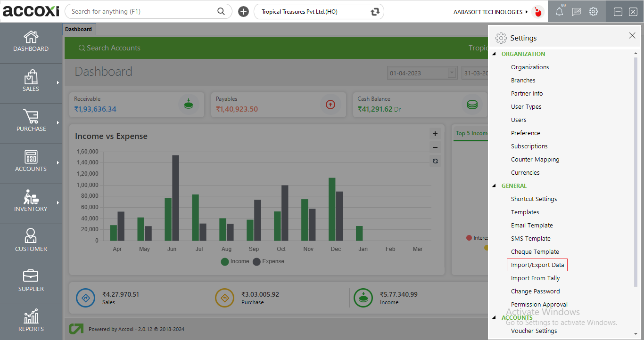Viewport: 644px width, 340px height.
Task: Switch to the Dashboard tab
Action: click(79, 29)
